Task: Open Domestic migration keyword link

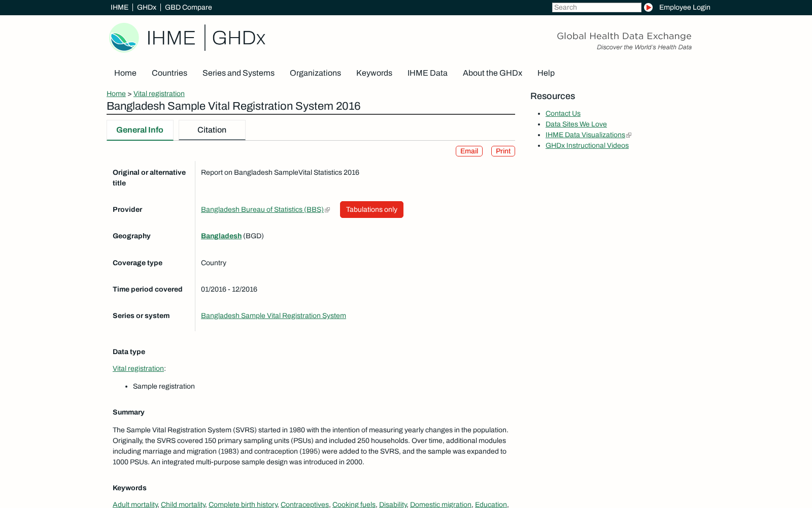Action: click(441, 504)
